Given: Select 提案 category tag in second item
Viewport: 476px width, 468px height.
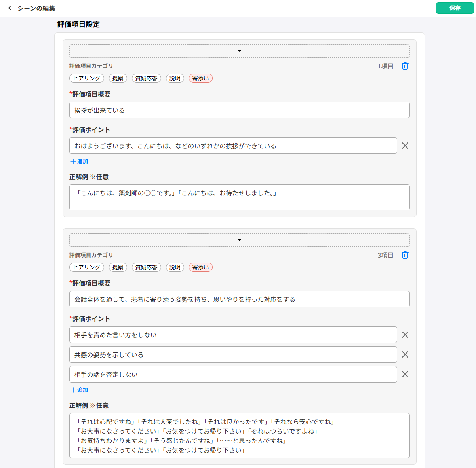Looking at the screenshot, I should point(118,267).
